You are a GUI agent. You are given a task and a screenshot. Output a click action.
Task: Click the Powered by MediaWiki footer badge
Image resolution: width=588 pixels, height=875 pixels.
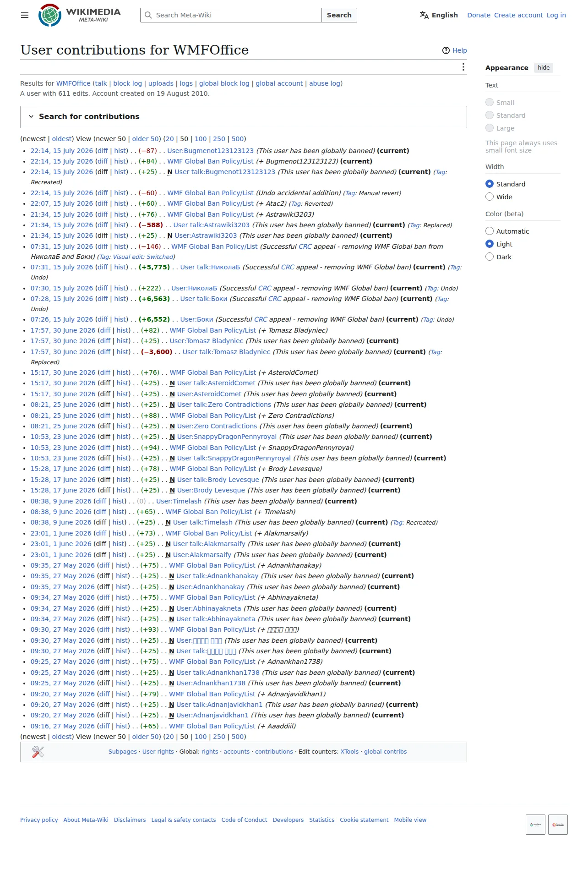pos(558,825)
